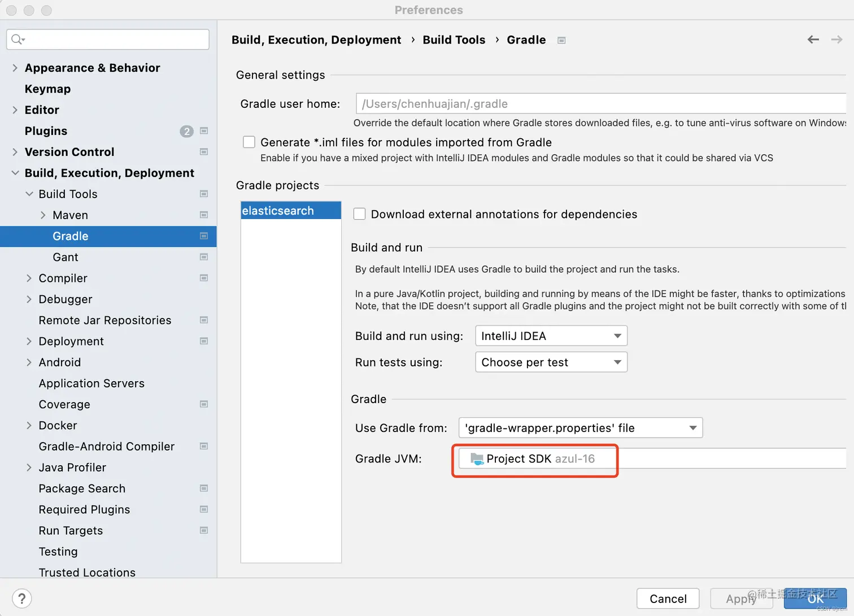Click the Plugins update count badge
854x616 pixels.
[x=186, y=131]
